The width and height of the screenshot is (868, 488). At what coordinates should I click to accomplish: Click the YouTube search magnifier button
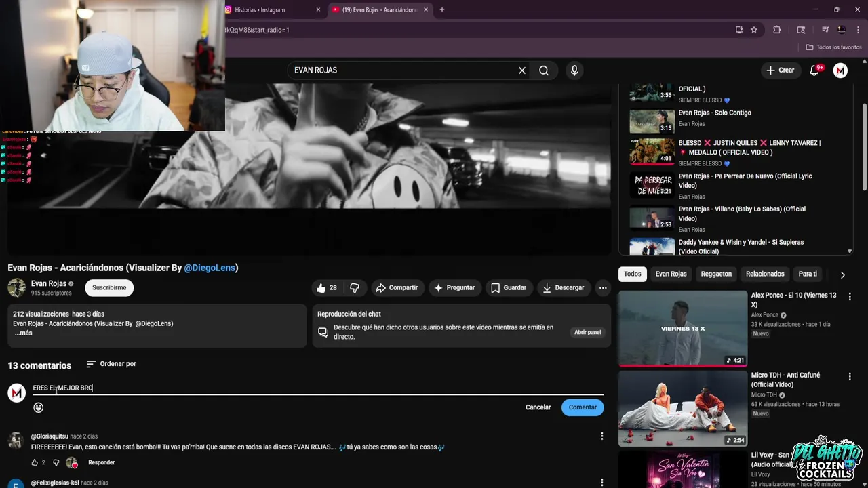[x=544, y=70]
